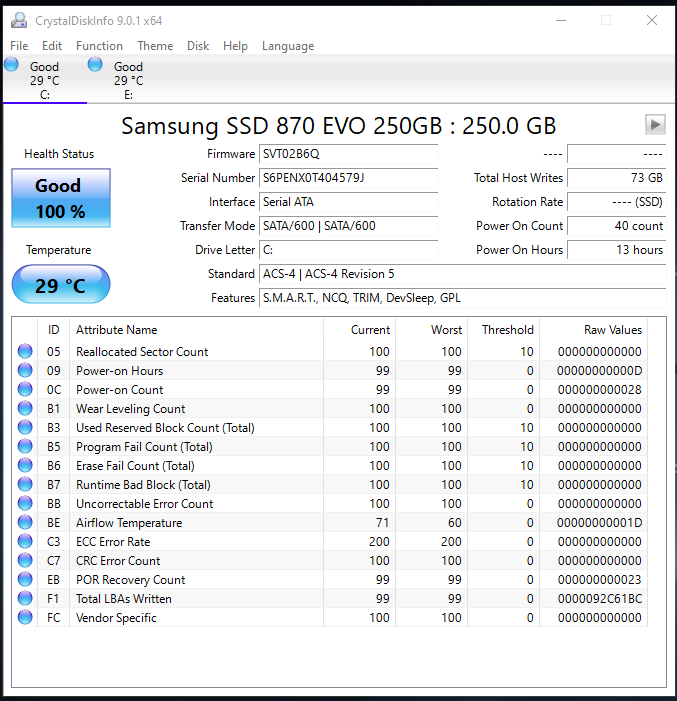677x701 pixels.
Task: Select the ECC Error Rate row
Action: [x=330, y=541]
